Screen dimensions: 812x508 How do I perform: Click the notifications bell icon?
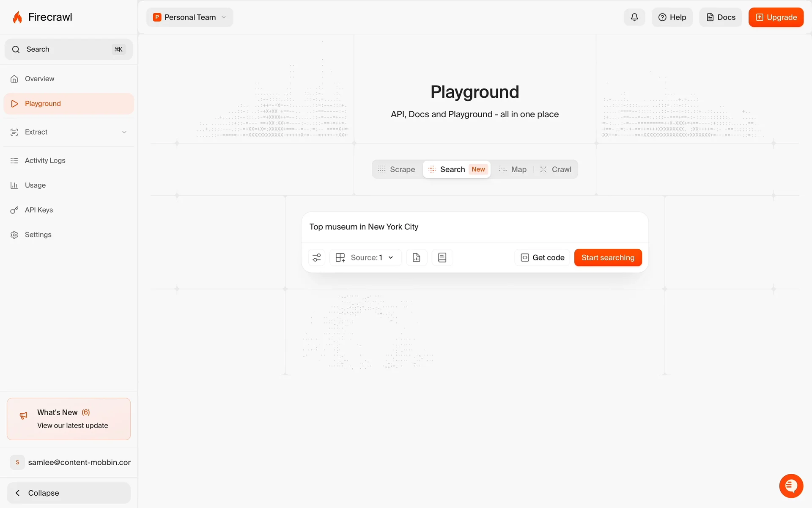[x=634, y=17]
